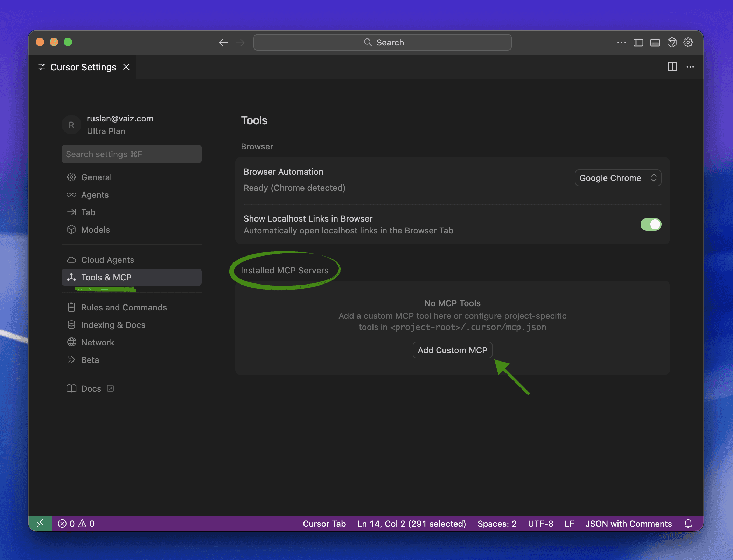Open the Google Chrome browser dropdown
This screenshot has width=733, height=560.
[617, 178]
